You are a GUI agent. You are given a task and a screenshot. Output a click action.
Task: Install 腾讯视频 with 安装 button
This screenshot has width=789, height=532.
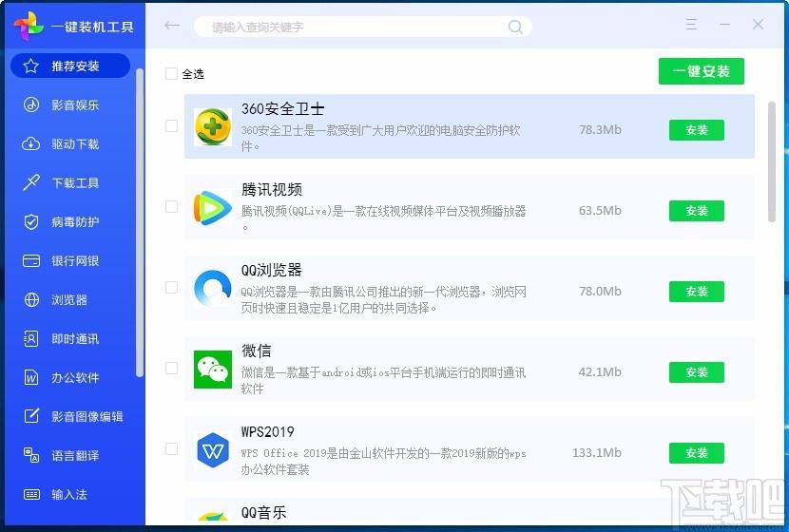(x=697, y=211)
